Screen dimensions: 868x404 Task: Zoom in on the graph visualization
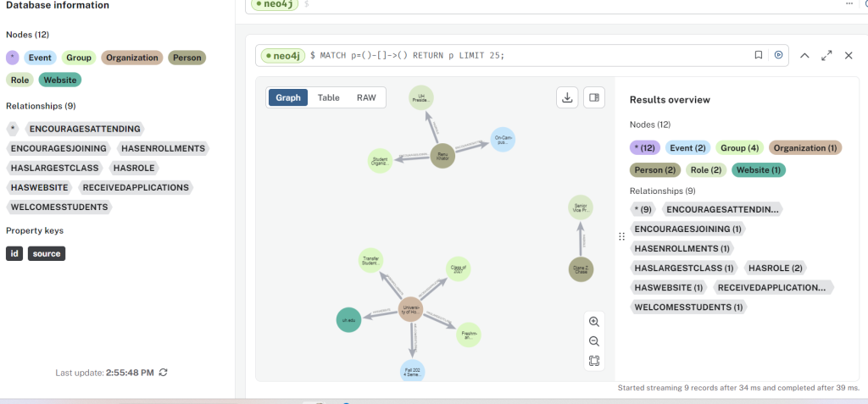pyautogui.click(x=594, y=322)
